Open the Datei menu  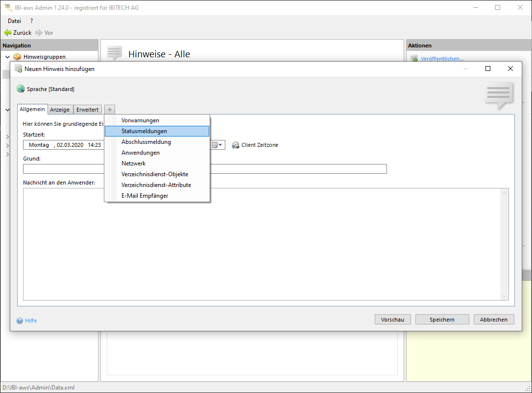point(15,21)
